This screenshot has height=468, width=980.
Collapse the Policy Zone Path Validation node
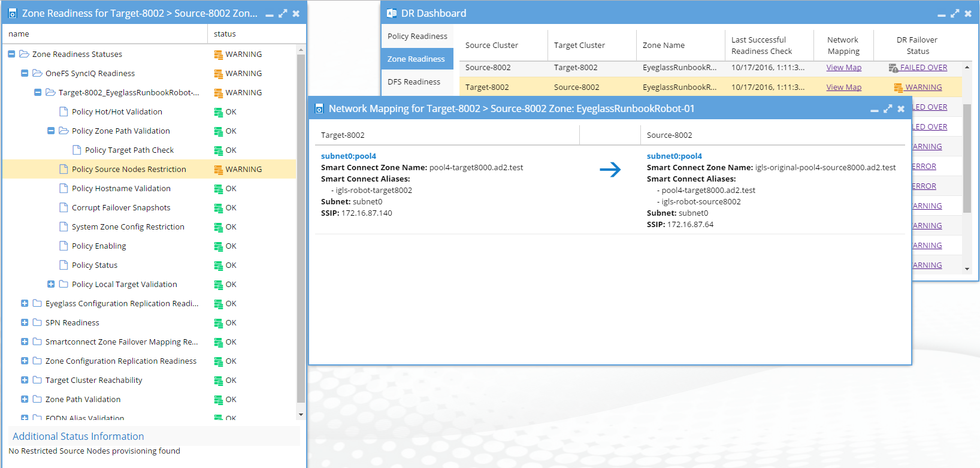click(x=51, y=131)
